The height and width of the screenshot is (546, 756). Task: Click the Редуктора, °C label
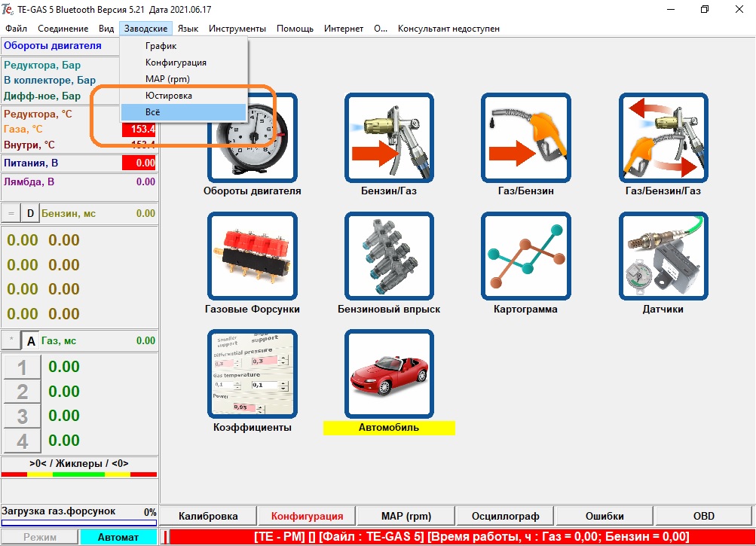click(38, 114)
